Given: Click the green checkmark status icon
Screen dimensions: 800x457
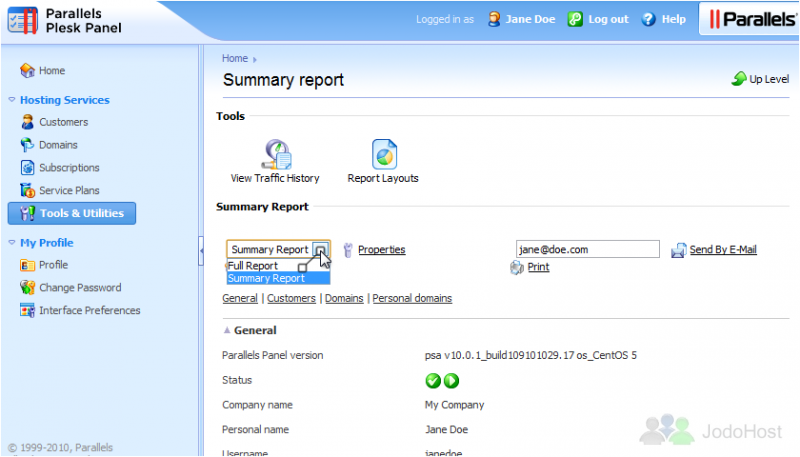Looking at the screenshot, I should click(x=433, y=380).
